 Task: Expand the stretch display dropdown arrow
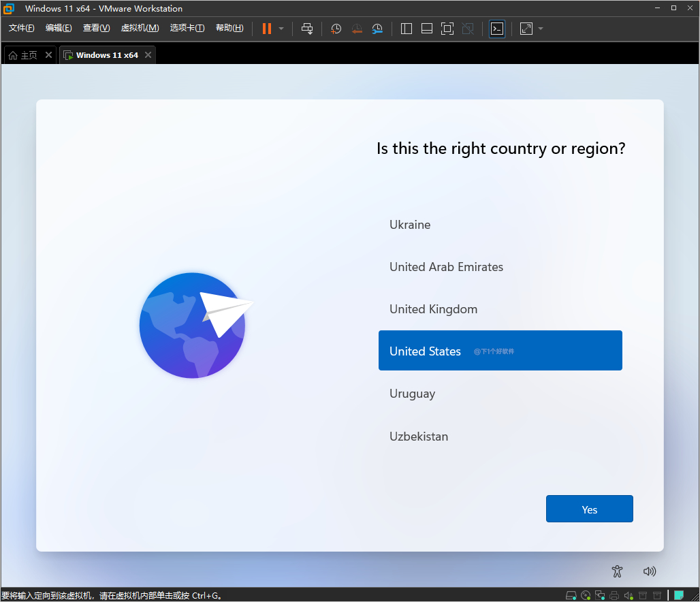[541, 29]
